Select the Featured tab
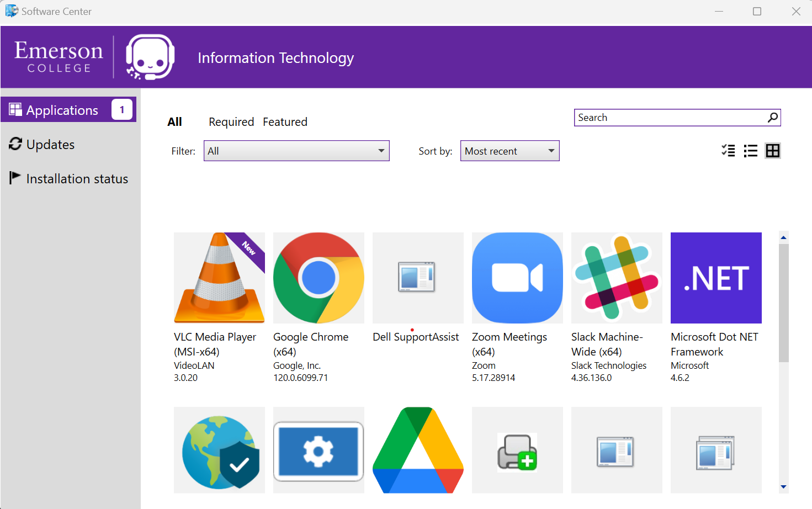812x509 pixels. click(x=285, y=122)
